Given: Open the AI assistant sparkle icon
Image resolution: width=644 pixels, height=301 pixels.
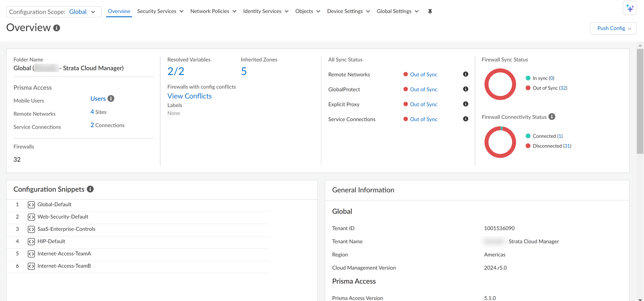Looking at the screenshot, I should [630, 8].
